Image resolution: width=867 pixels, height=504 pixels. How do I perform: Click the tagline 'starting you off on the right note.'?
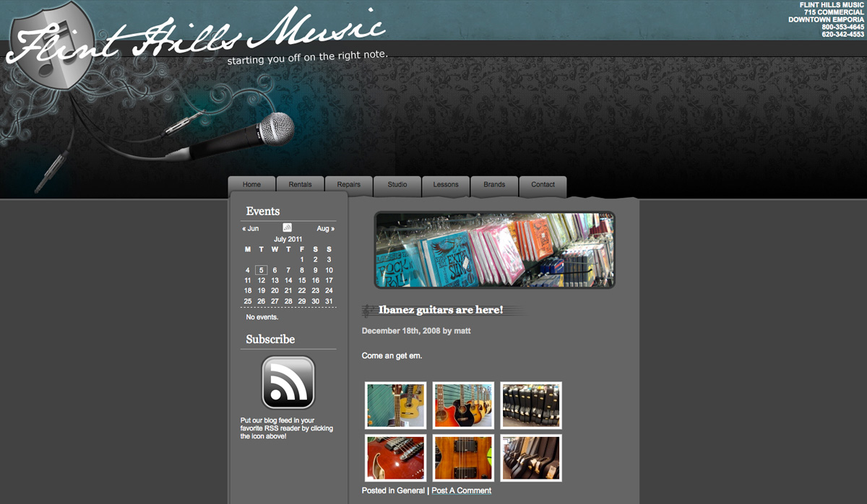tap(308, 57)
